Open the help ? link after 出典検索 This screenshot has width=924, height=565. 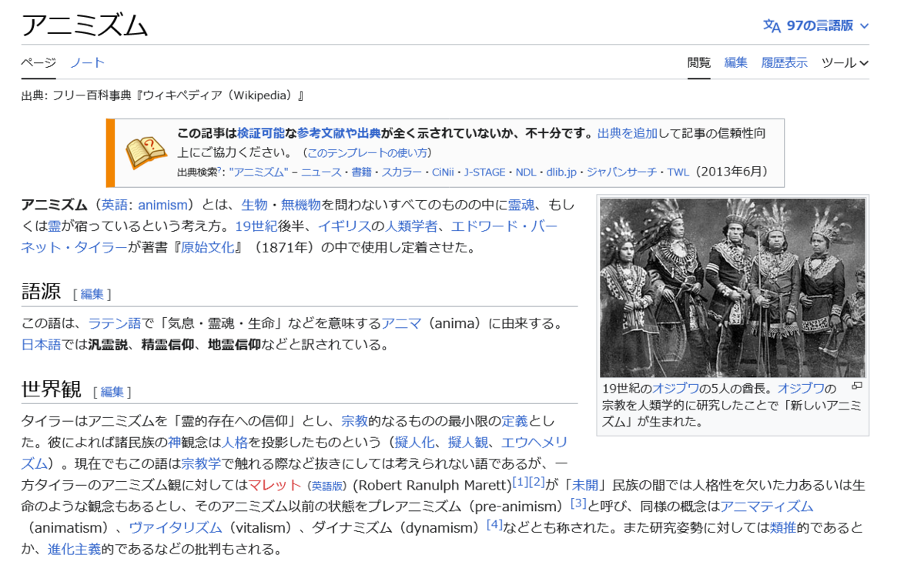220,171
